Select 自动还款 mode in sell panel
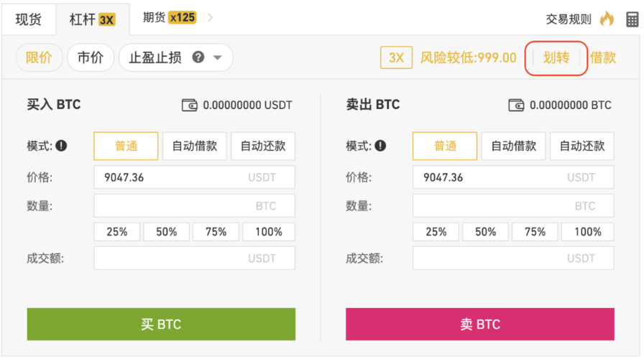This screenshot has height=359, width=644. click(582, 146)
